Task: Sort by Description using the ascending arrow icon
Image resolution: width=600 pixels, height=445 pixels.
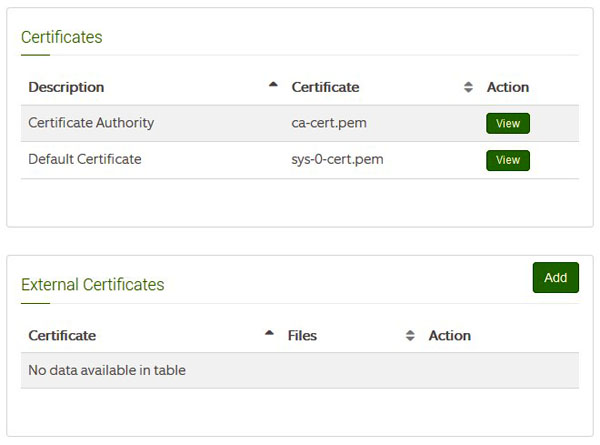Action: click(273, 85)
